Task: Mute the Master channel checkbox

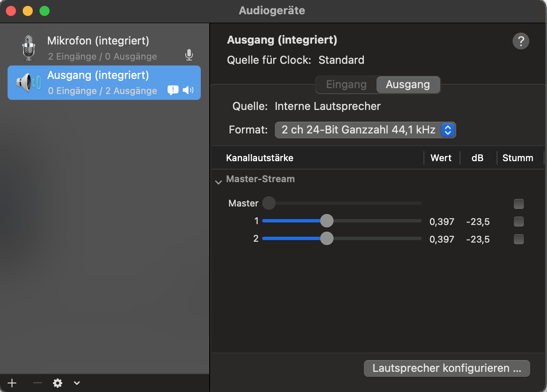Action: [519, 204]
